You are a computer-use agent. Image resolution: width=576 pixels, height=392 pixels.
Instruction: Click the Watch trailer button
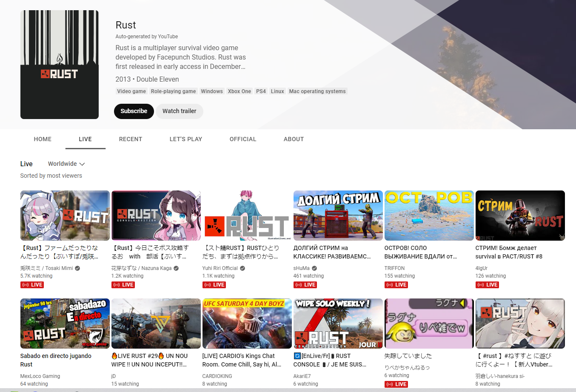coord(179,111)
